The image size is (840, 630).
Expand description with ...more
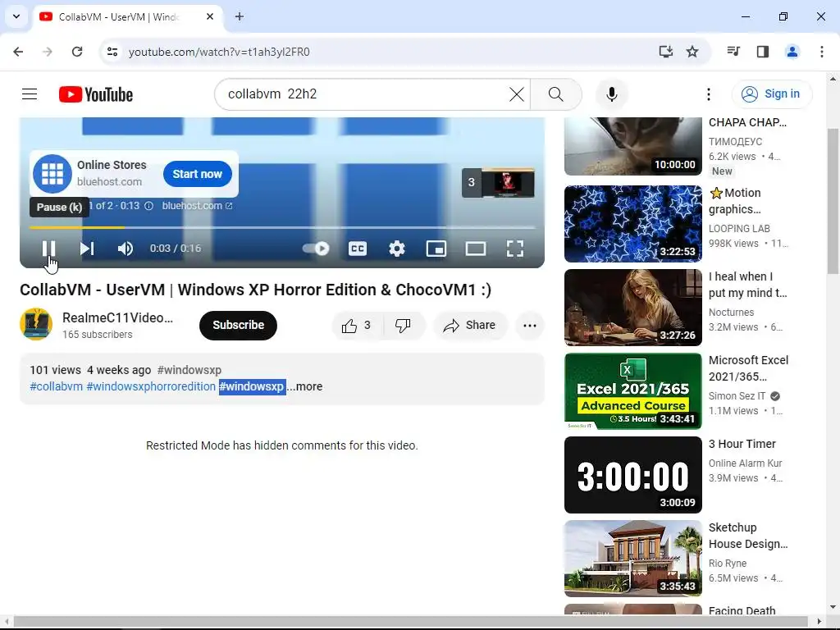pyautogui.click(x=305, y=386)
